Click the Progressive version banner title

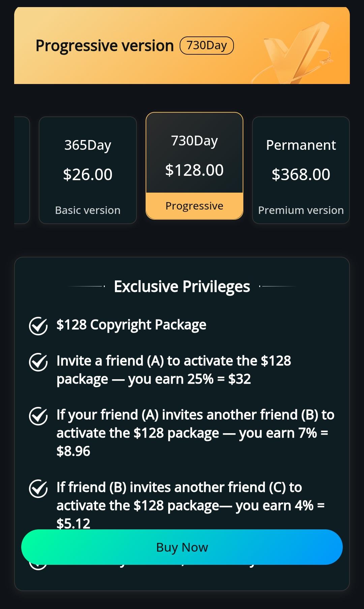(104, 46)
